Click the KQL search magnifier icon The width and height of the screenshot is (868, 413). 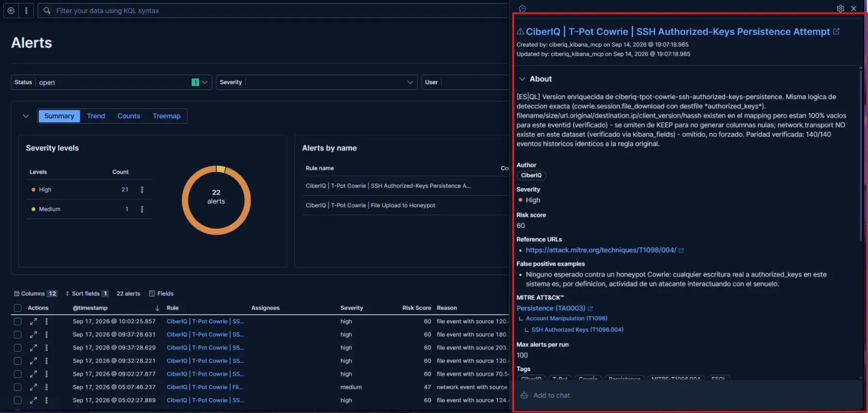[x=47, y=10]
